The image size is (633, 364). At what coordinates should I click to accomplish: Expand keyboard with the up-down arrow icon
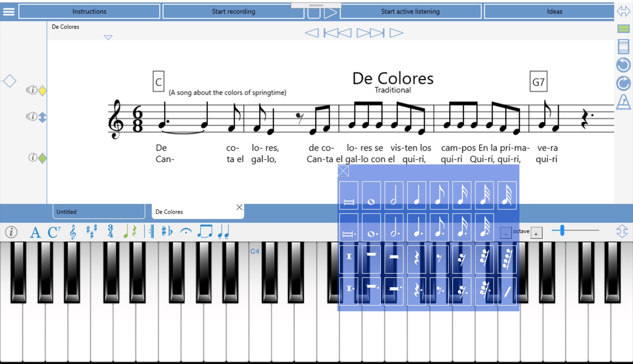tap(622, 231)
